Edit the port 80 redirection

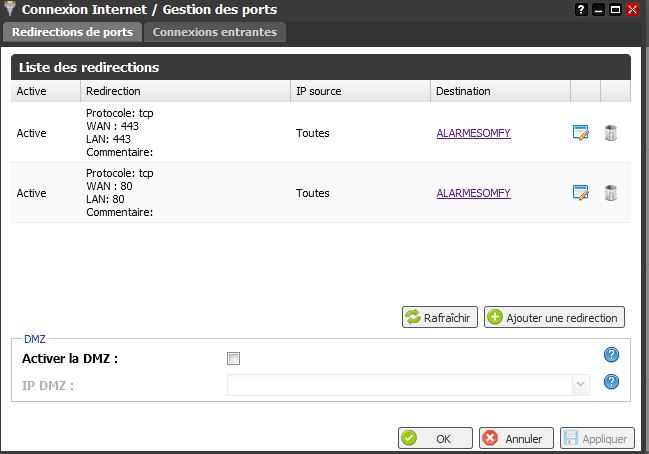[x=580, y=193]
